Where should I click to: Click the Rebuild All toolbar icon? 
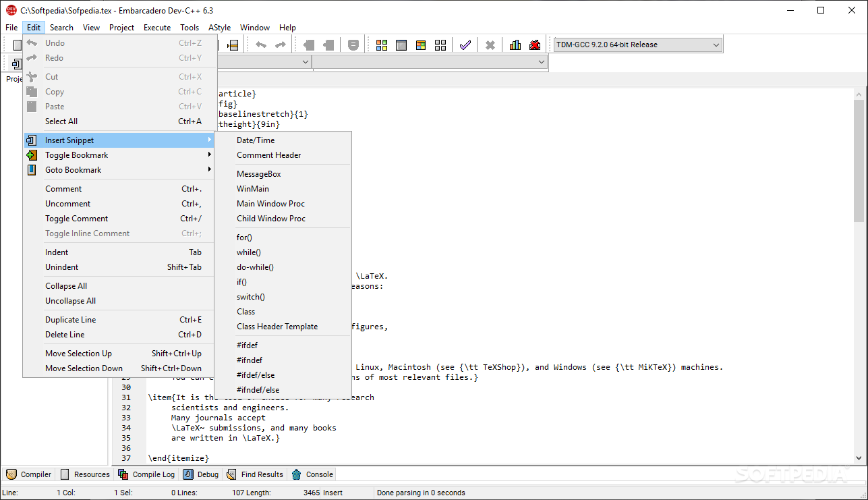(x=440, y=45)
